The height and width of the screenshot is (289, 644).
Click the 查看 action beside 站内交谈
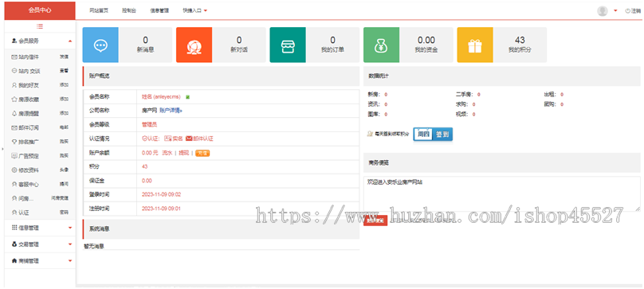64,71
